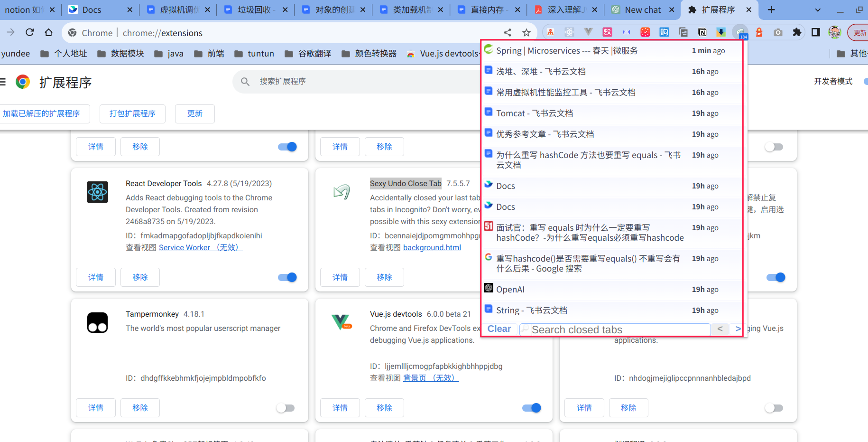Viewport: 868px width, 442px height.
Task: Bookmark this page with the star icon
Action: tap(526, 32)
